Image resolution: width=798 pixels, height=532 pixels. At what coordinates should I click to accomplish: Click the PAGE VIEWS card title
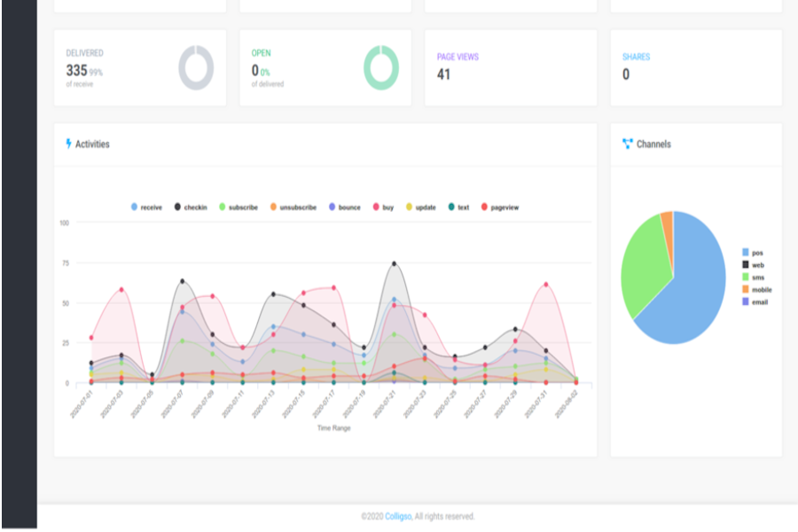coord(458,57)
